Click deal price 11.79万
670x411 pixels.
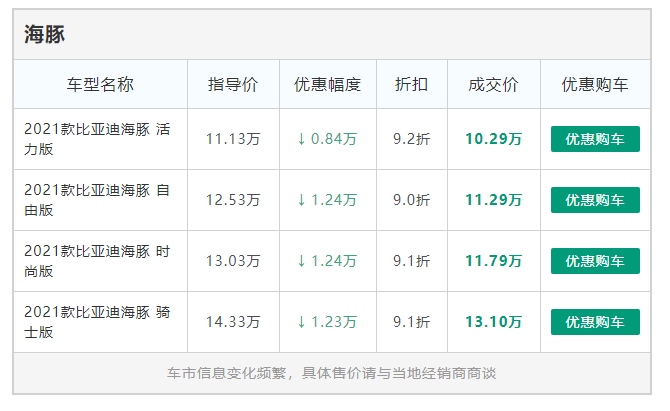494,261
